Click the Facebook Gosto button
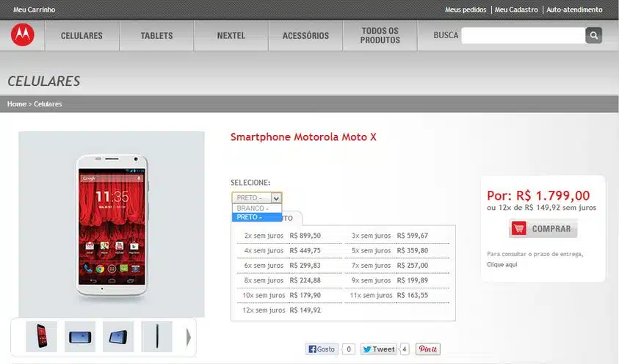The height and width of the screenshot is (364, 619). click(322, 349)
